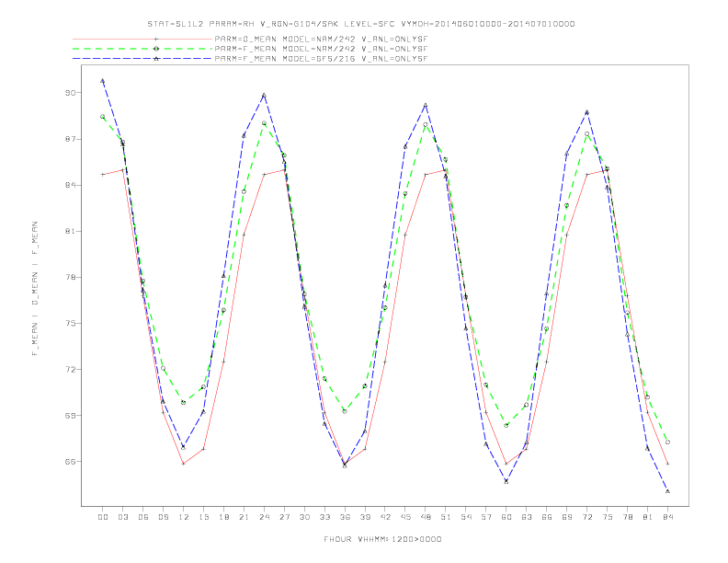Click the x-axis tick label 72
Screen dimensions: 728x563
(586, 517)
